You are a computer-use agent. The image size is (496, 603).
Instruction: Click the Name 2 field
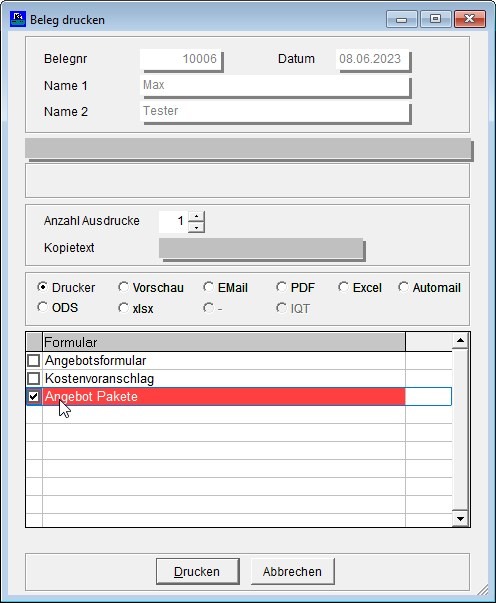tap(275, 112)
